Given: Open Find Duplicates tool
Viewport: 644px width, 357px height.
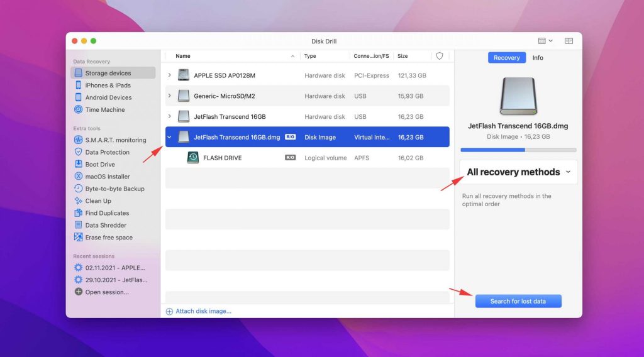Looking at the screenshot, I should 107,213.
